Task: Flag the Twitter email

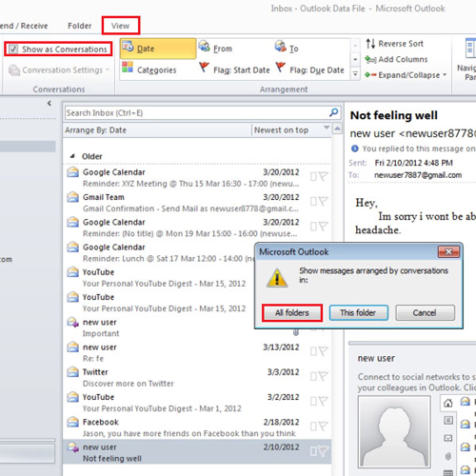Action: pyautogui.click(x=324, y=376)
